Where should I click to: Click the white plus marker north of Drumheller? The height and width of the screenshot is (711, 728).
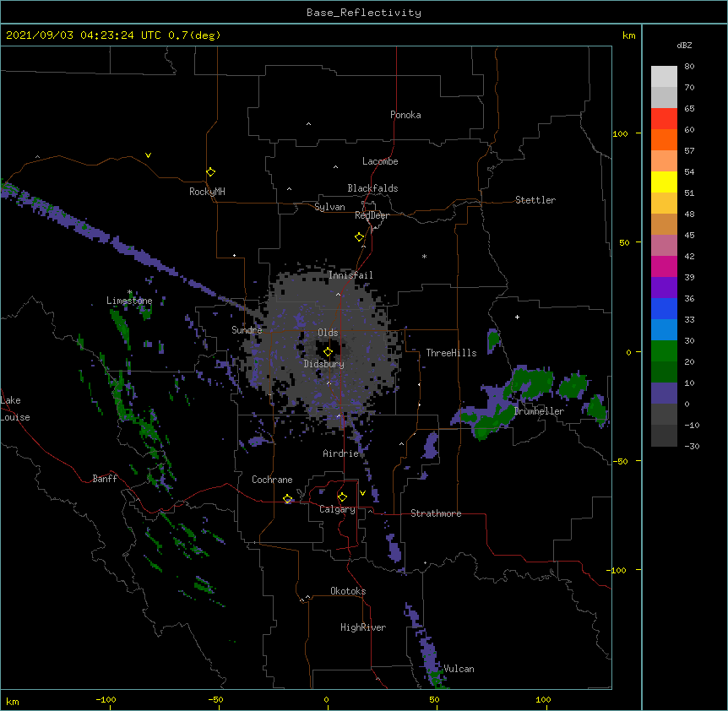[517, 317]
